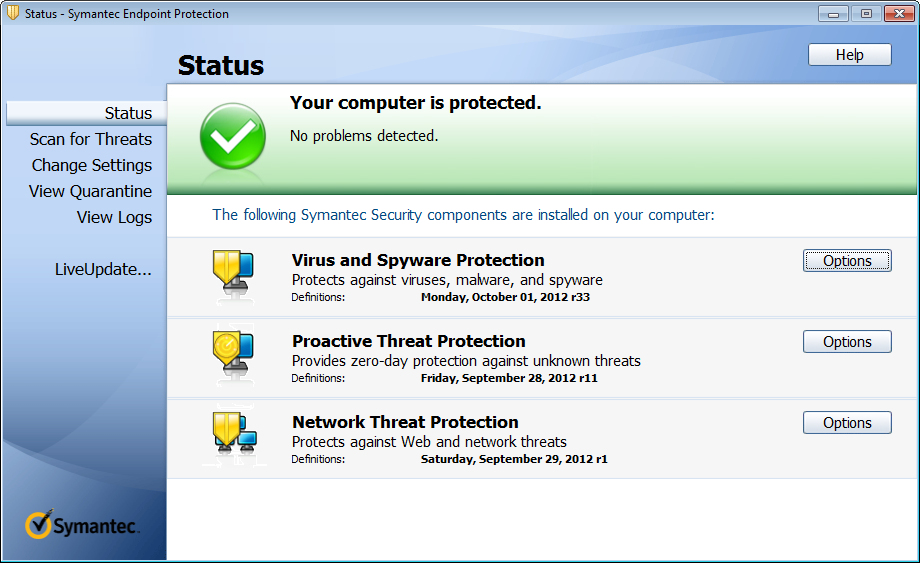
Task: Click the Help button
Action: pyautogui.click(x=849, y=55)
